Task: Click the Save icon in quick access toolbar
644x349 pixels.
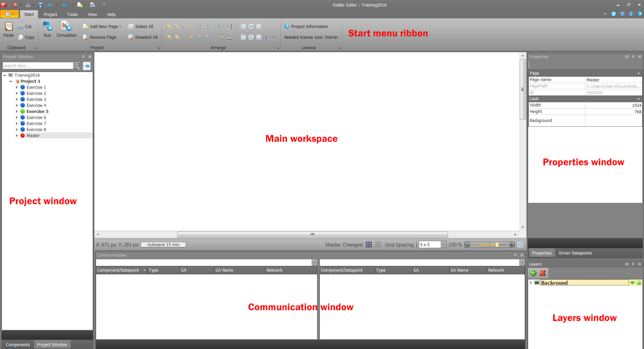Action: (40, 4)
